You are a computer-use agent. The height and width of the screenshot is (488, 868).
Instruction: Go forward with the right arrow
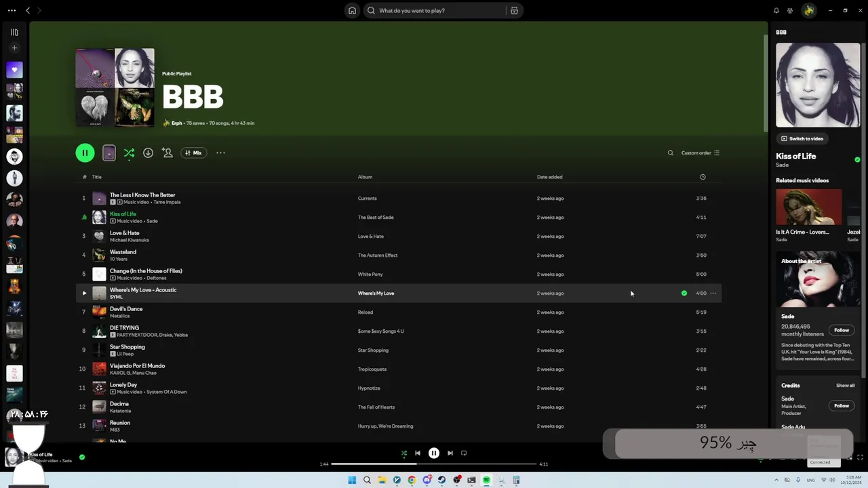click(39, 10)
